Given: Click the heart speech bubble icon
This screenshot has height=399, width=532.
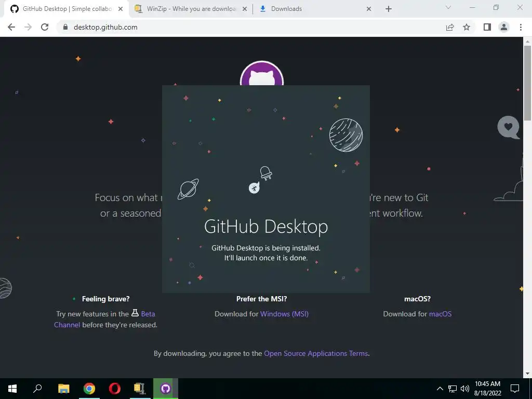Looking at the screenshot, I should [x=508, y=128].
